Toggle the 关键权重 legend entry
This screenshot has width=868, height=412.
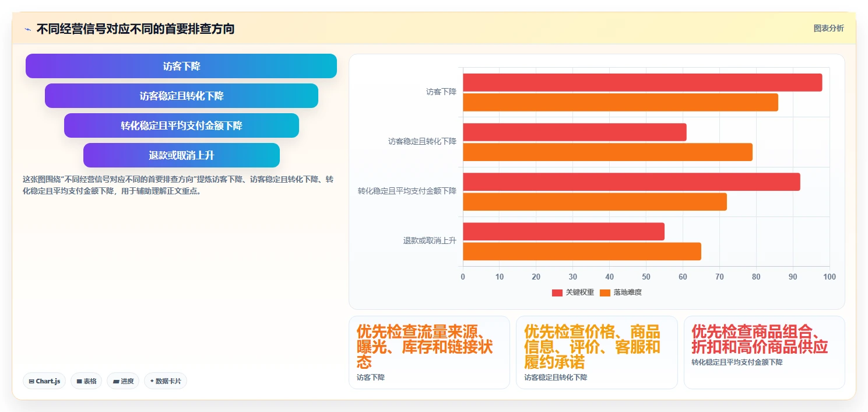[573, 292]
